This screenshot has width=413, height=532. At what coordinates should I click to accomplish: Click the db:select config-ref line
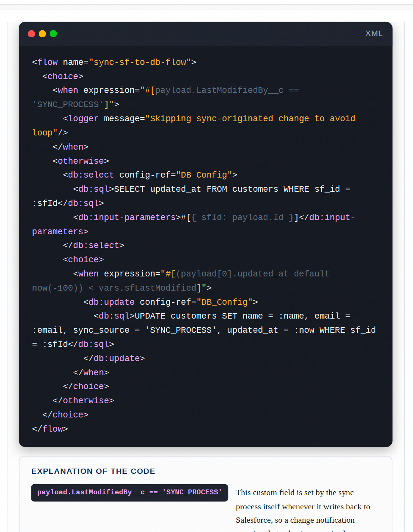click(150, 175)
